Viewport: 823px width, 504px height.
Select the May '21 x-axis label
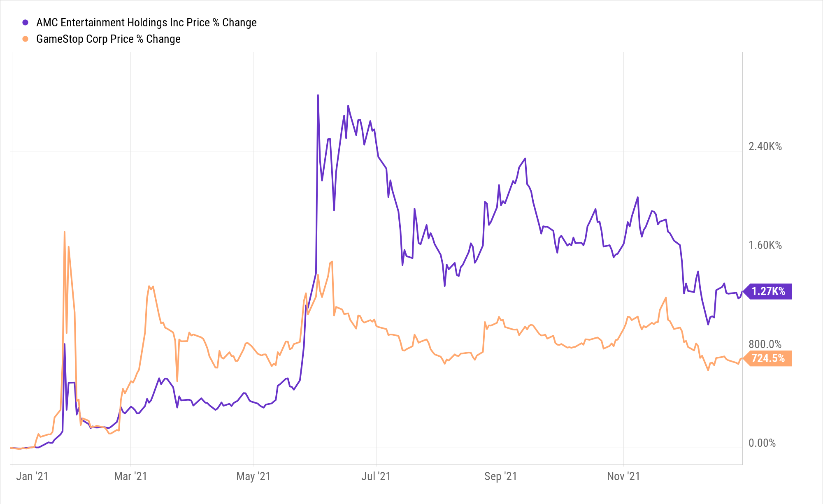[x=253, y=476]
